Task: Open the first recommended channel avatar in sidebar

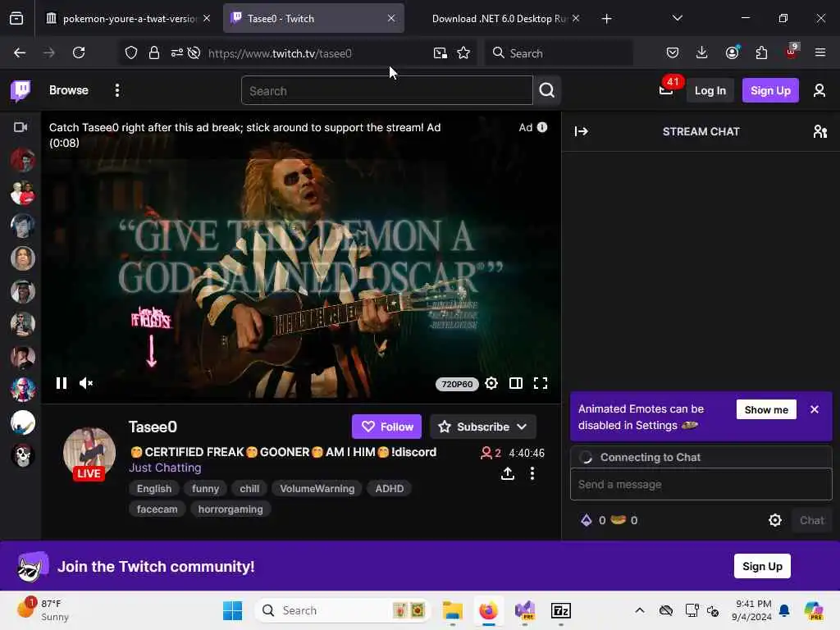Action: point(22,160)
